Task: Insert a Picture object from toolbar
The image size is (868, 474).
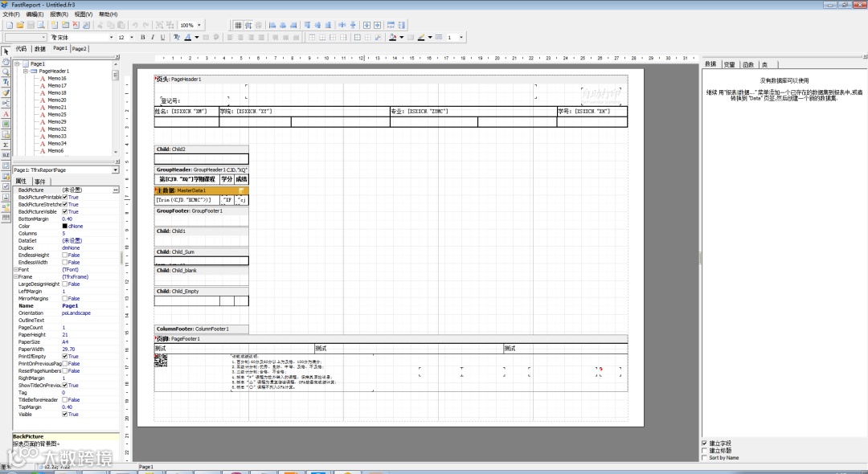Action: click(6, 124)
